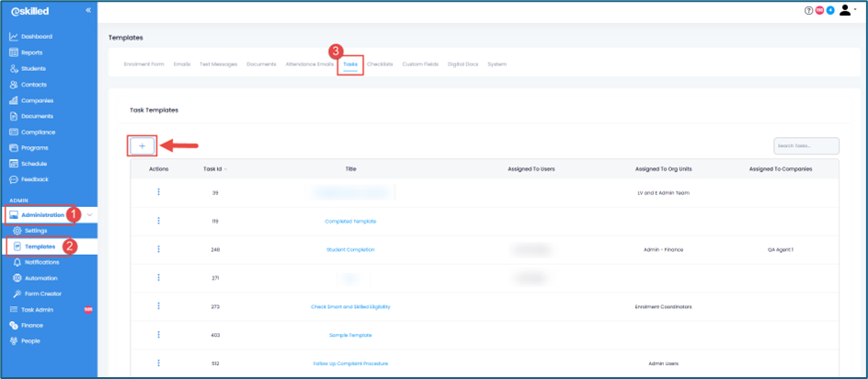Click the Form Creator sidebar icon
The image size is (868, 379).
18,293
